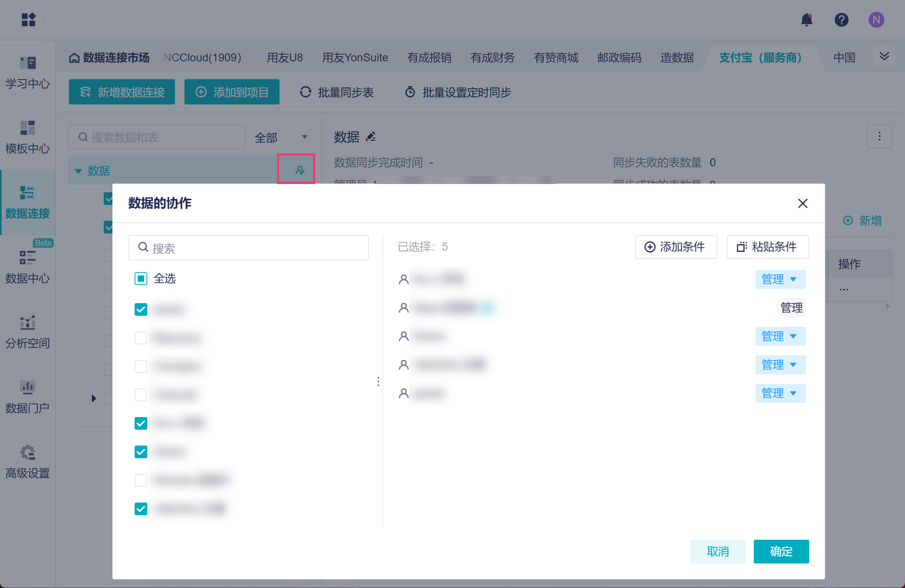This screenshot has width=905, height=588.
Task: Check the second user checkbox in list
Action: click(x=141, y=338)
